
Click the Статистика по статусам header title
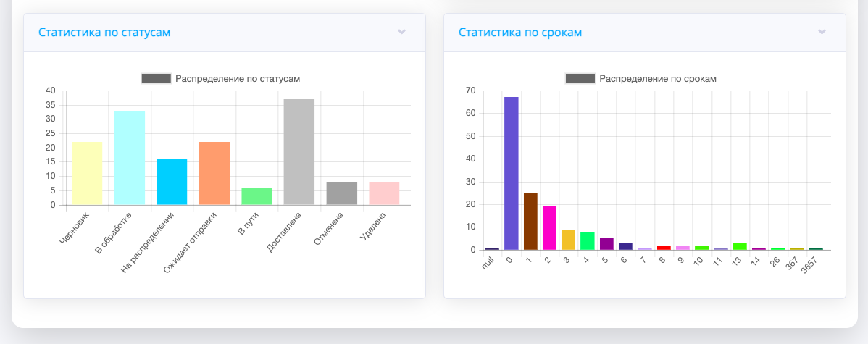[x=104, y=33]
